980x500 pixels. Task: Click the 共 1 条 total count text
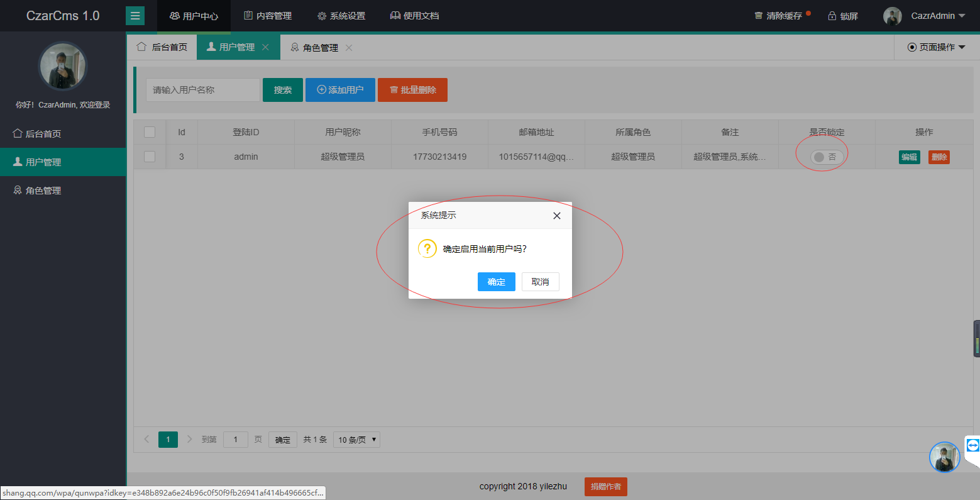tap(315, 440)
